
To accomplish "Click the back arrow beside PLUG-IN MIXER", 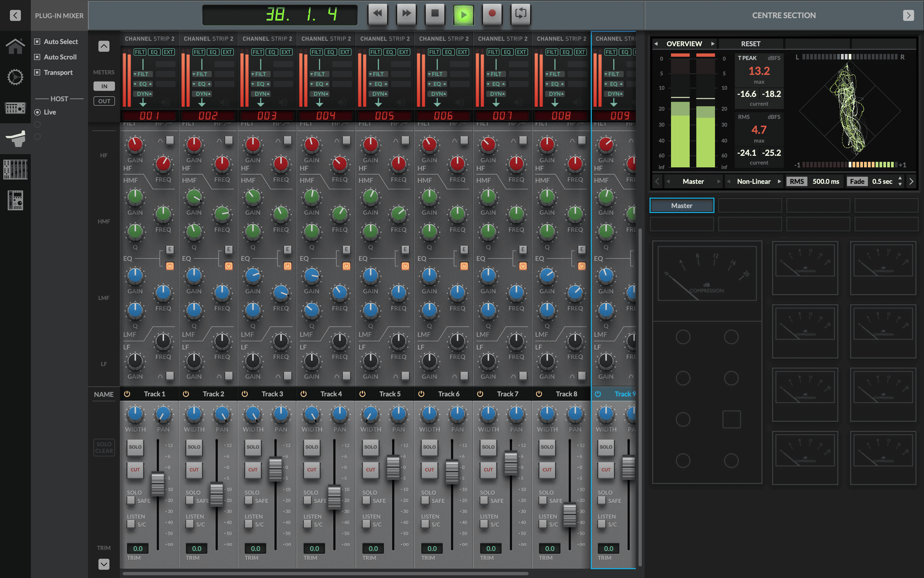I will pyautogui.click(x=15, y=15).
